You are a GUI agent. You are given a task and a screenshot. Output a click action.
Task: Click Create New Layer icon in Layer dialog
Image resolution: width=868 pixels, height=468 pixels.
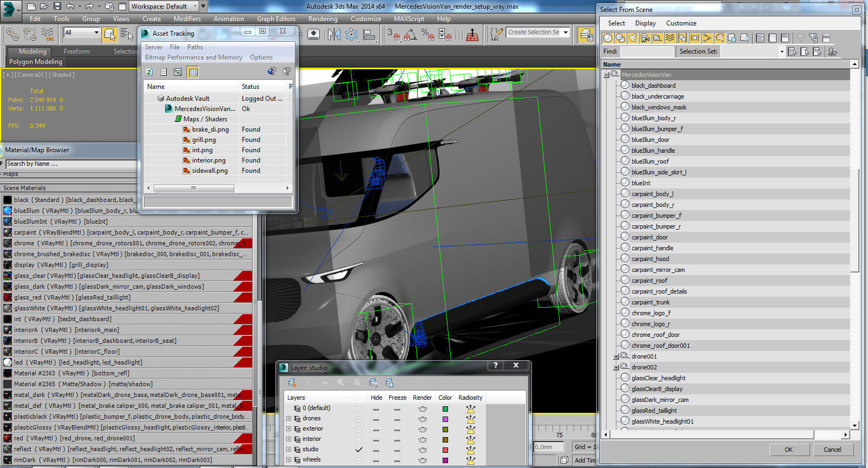tap(292, 383)
